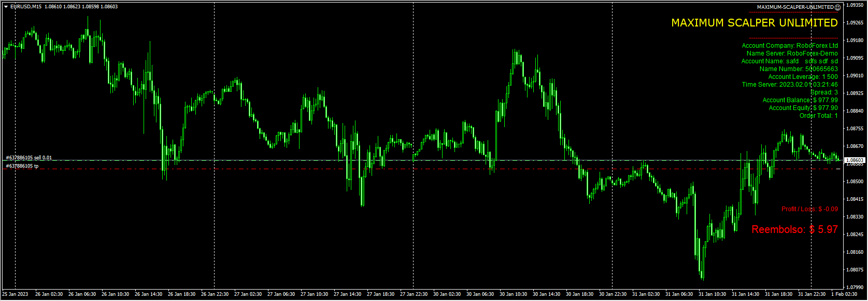Click the 1.08755 price scale label
Image resolution: width=868 pixels, height=301 pixels.
click(855, 129)
